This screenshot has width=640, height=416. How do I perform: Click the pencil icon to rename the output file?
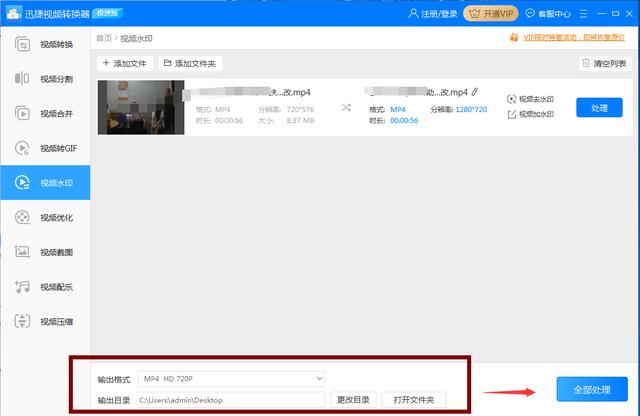pyautogui.click(x=475, y=92)
